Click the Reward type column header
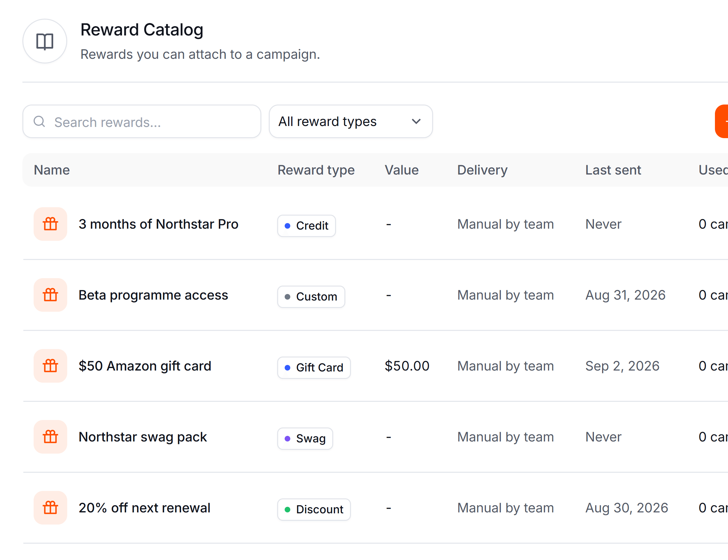Screen dimensions: 728x560 click(x=316, y=170)
